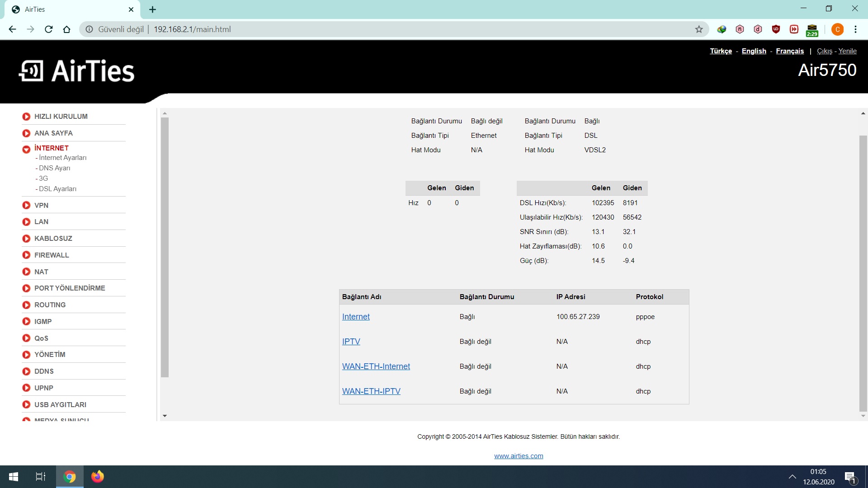Click the main content vertical scrollbar
The width and height of the screenshot is (868, 488).
coord(863,273)
